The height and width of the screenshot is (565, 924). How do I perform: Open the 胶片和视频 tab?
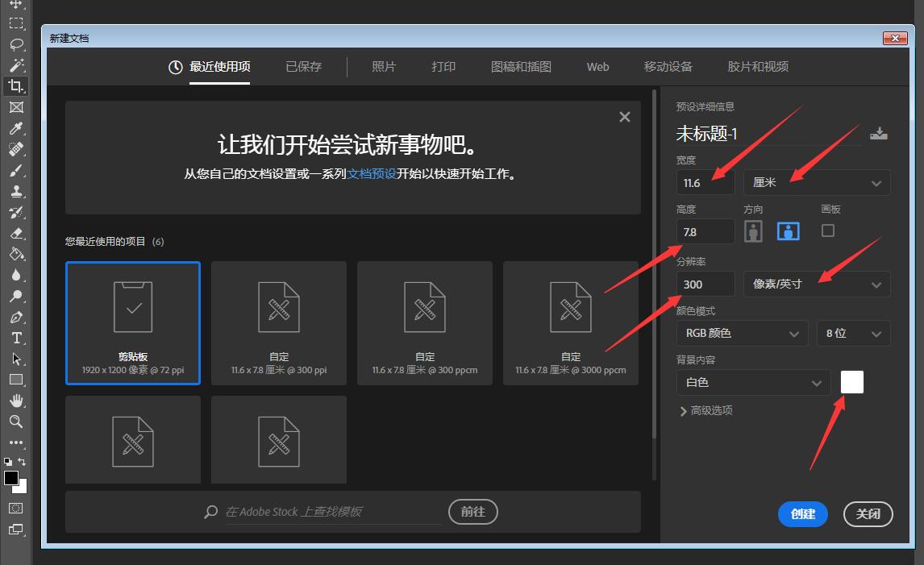(x=756, y=67)
